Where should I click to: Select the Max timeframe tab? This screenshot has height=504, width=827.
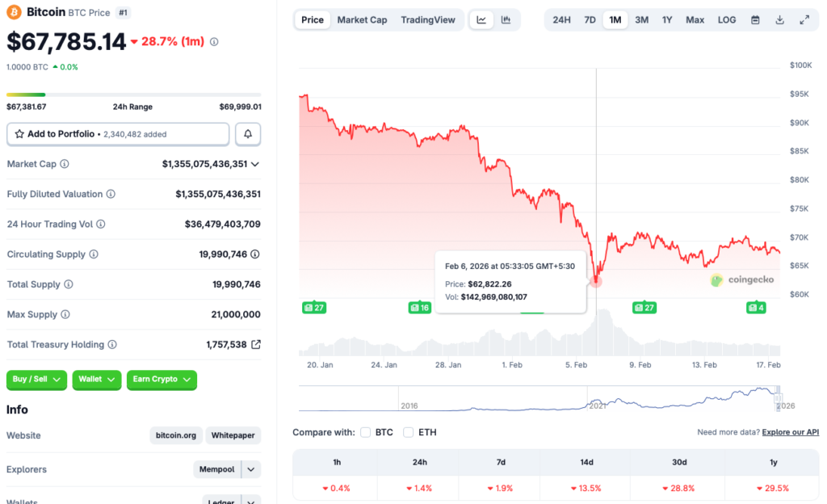pyautogui.click(x=695, y=19)
